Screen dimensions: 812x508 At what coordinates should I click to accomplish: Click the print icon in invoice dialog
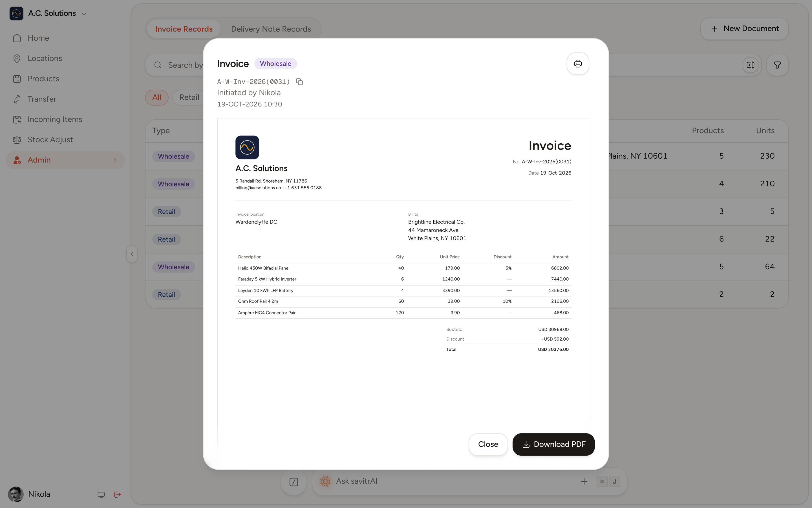pyautogui.click(x=577, y=63)
